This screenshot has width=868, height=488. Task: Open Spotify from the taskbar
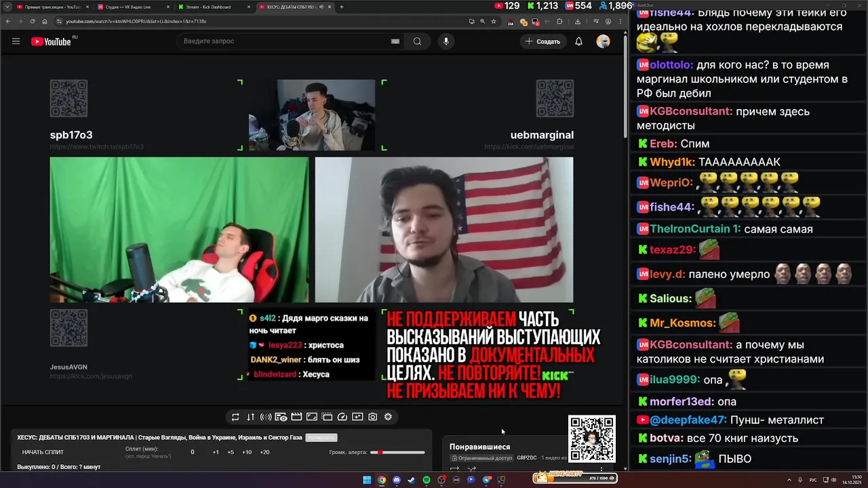pos(427,480)
